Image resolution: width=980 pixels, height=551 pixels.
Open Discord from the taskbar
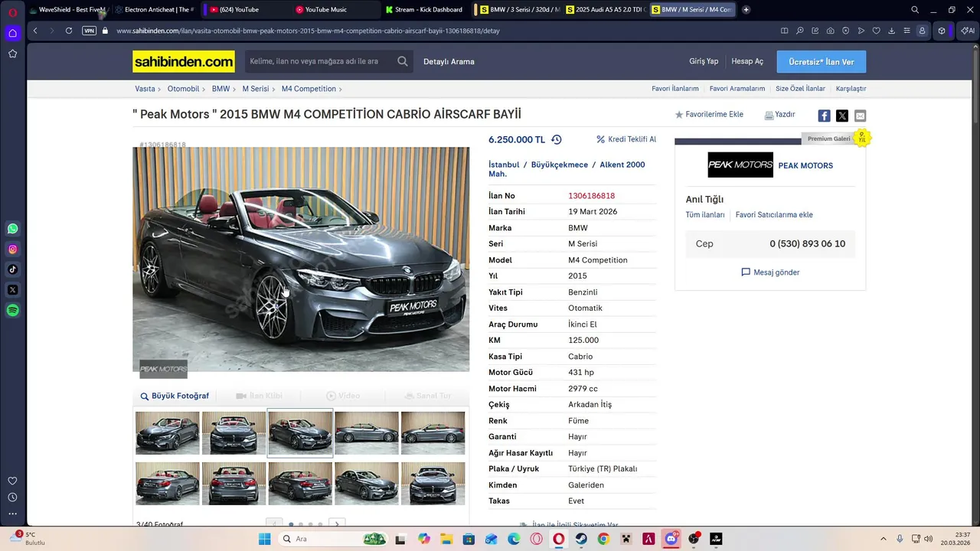tap(671, 539)
